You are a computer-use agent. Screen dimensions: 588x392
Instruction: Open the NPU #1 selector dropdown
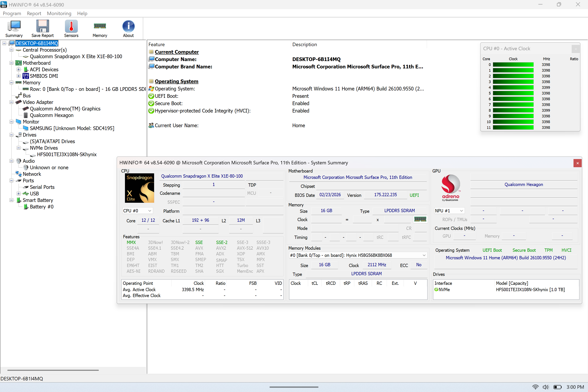coord(449,211)
